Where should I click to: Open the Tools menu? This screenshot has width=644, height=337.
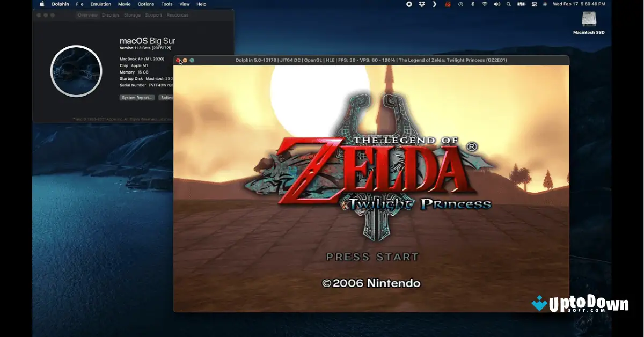(166, 4)
